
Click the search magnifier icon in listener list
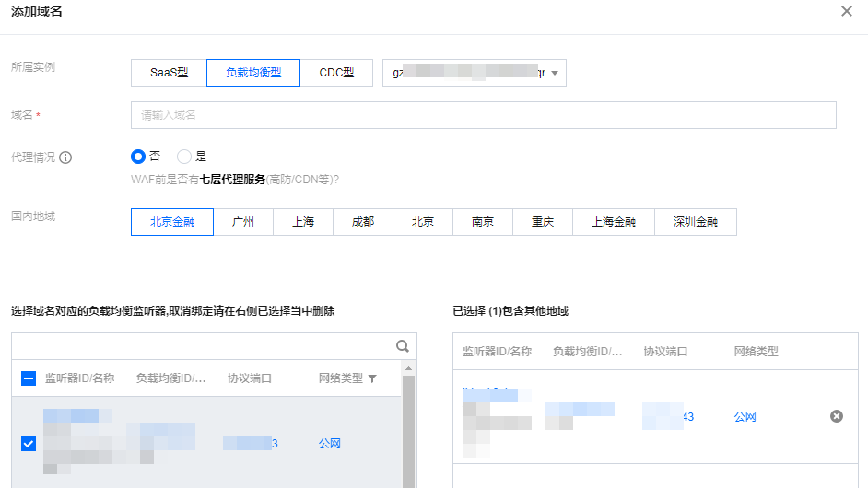pyautogui.click(x=402, y=346)
